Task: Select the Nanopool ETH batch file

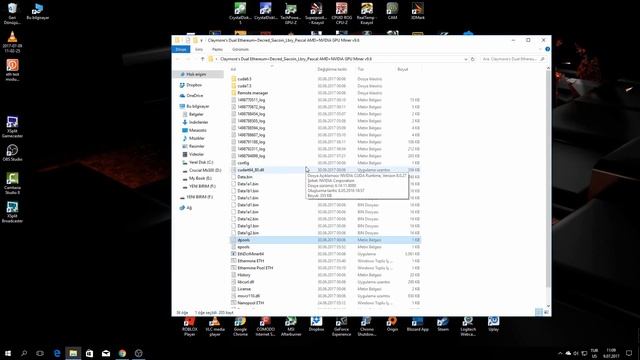Action: pos(251,303)
